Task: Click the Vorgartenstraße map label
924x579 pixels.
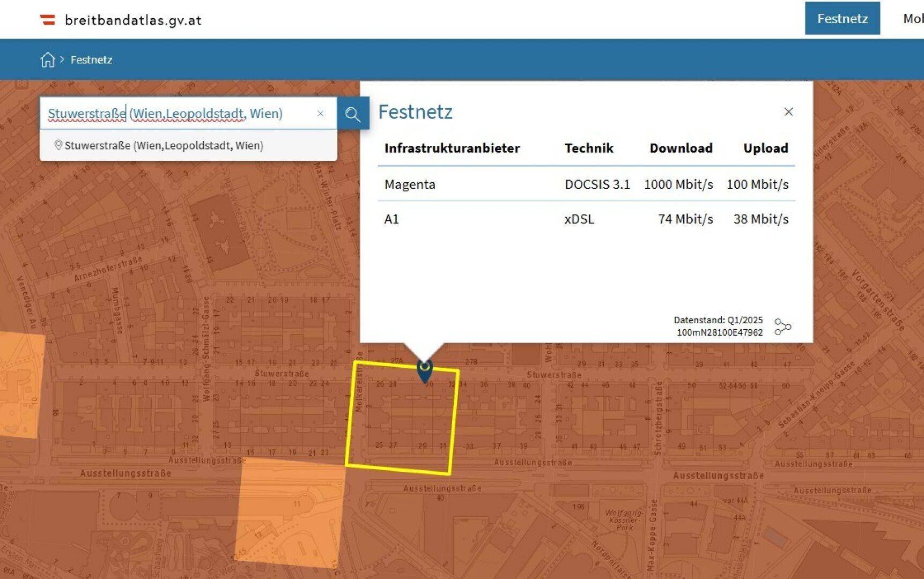Action: tap(878, 300)
